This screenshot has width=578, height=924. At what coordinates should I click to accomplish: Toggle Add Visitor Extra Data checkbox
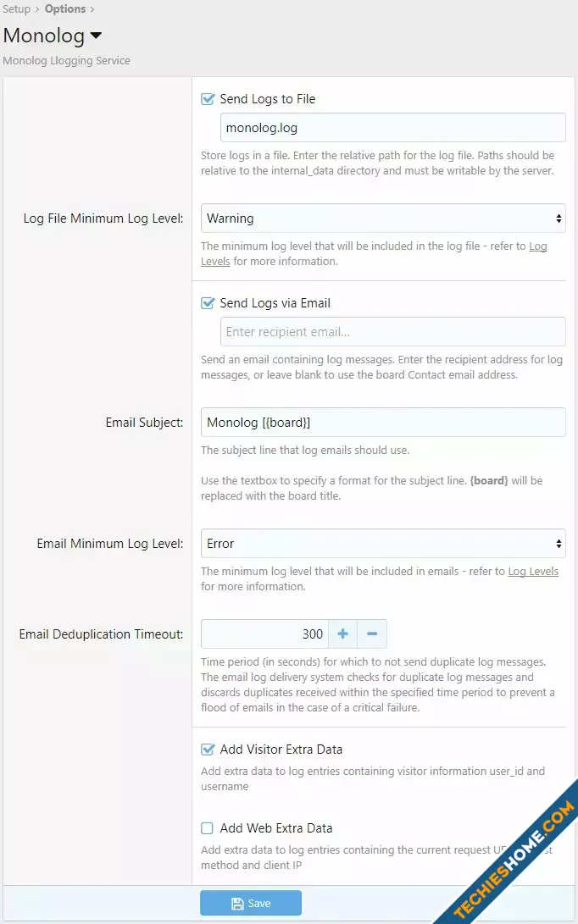(208, 750)
